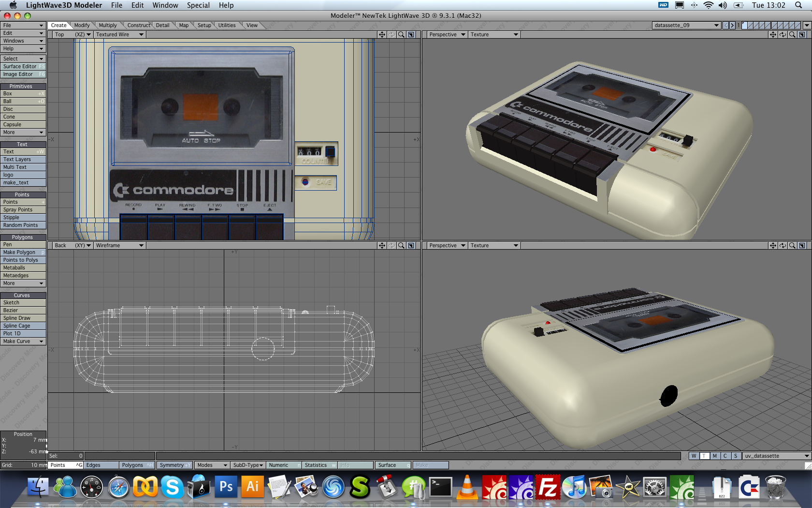Expand the Select dropdown in sidebar
812x508 pixels.
click(x=23, y=59)
